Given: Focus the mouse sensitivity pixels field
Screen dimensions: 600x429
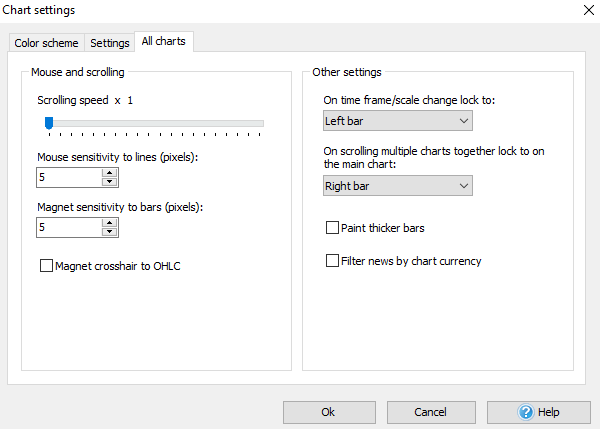Looking at the screenshot, I should [x=68, y=177].
